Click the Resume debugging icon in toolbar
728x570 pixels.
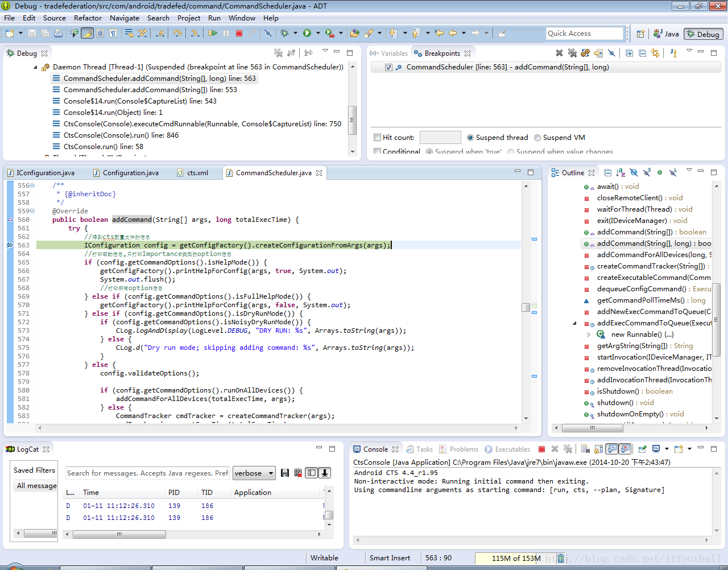(213, 34)
